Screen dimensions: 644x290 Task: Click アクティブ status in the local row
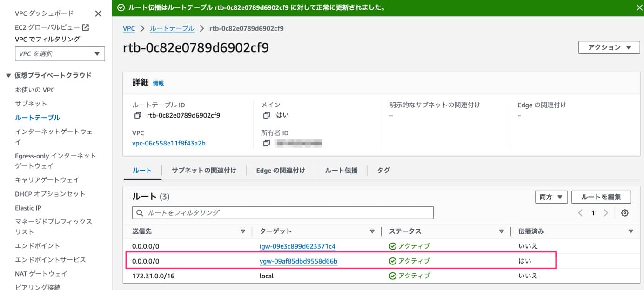coord(409,276)
